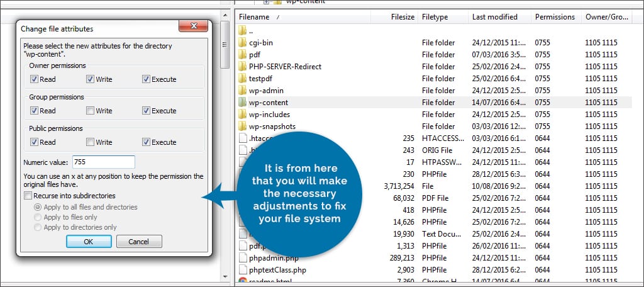Screen dimensions: 644x287
Task: Sort by Filesize column header
Action: click(x=394, y=17)
